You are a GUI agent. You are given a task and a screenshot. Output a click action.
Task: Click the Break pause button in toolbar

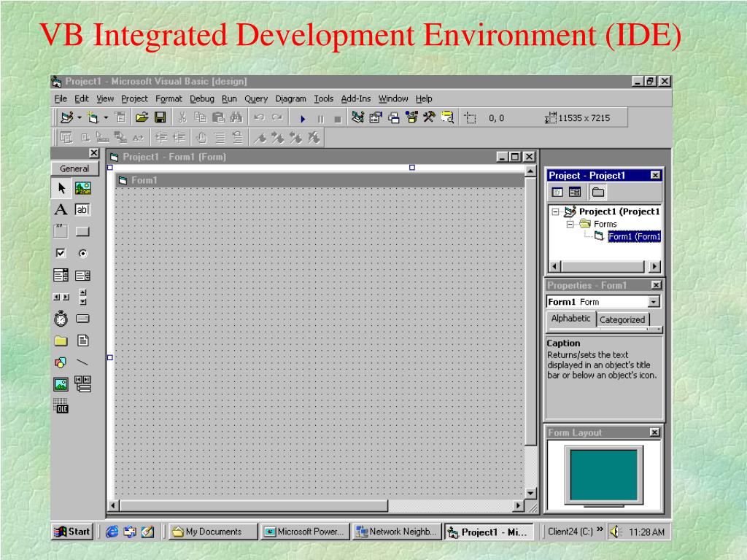321,119
